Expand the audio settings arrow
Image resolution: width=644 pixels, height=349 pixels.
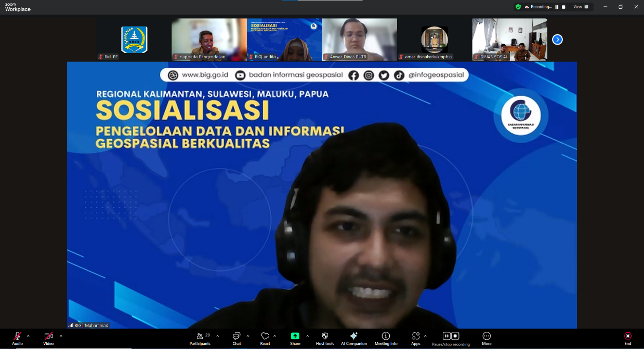[28, 336]
